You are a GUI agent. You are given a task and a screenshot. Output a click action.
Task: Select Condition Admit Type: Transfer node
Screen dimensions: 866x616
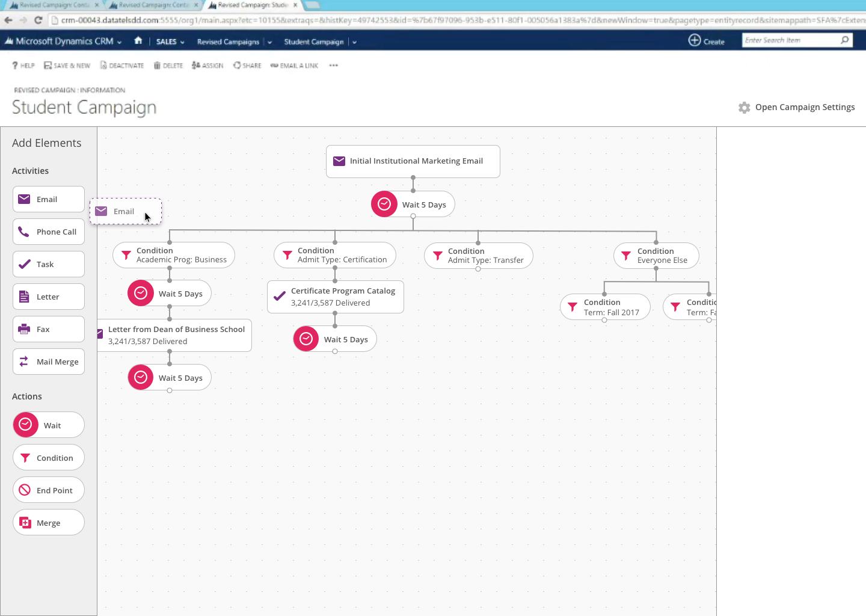point(479,256)
